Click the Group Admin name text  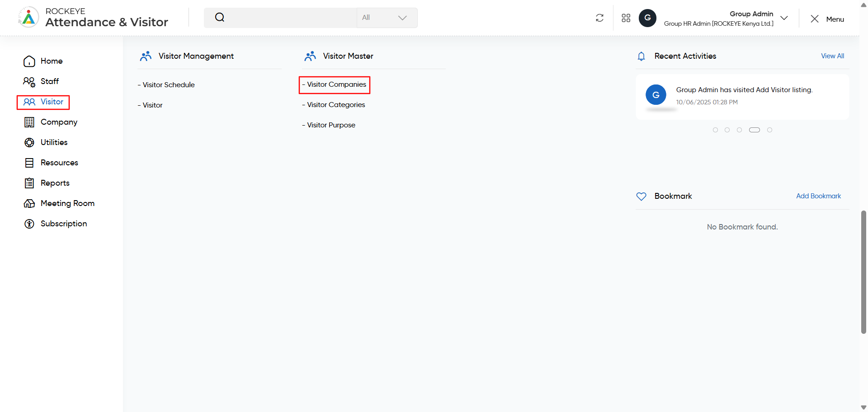pos(751,14)
